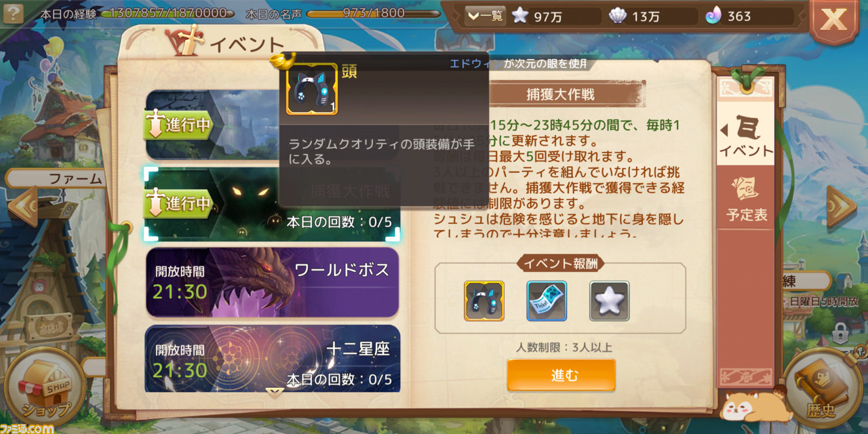868x434 pixels.
Task: Select the silver star reward icon
Action: pyautogui.click(x=609, y=301)
